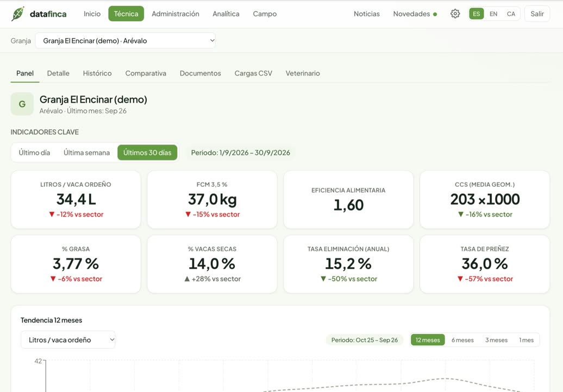
Task: Switch to the Panel tab
Action: click(25, 73)
